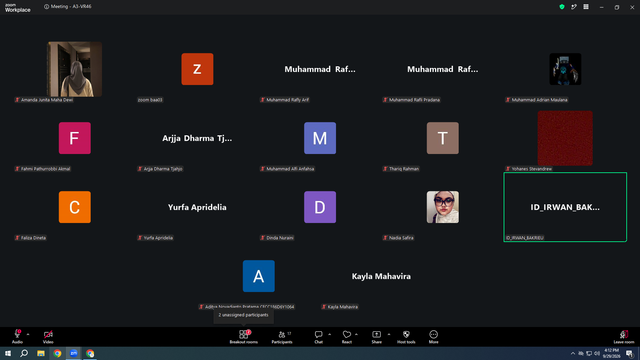640x360 pixels.
Task: Show hidden system tray icons
Action: pos(573,353)
